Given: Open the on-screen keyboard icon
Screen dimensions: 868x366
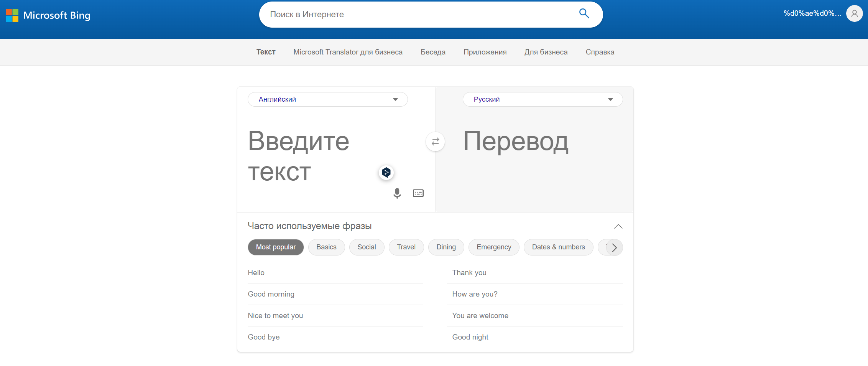Looking at the screenshot, I should click(418, 193).
